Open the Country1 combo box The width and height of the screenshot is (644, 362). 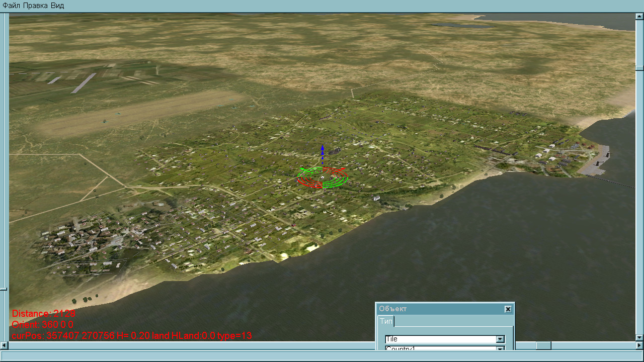pyautogui.click(x=445, y=348)
